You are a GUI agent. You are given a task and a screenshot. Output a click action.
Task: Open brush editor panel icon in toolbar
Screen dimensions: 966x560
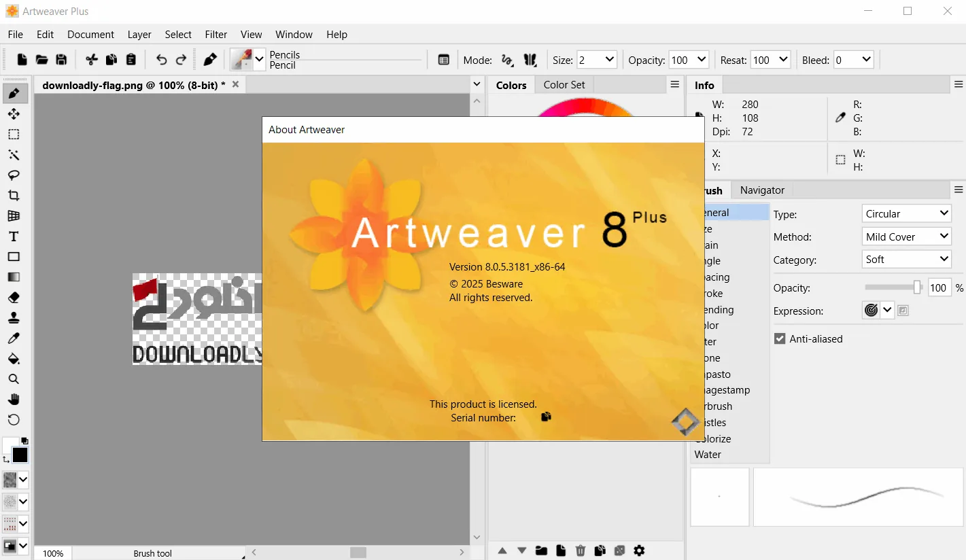tap(443, 60)
